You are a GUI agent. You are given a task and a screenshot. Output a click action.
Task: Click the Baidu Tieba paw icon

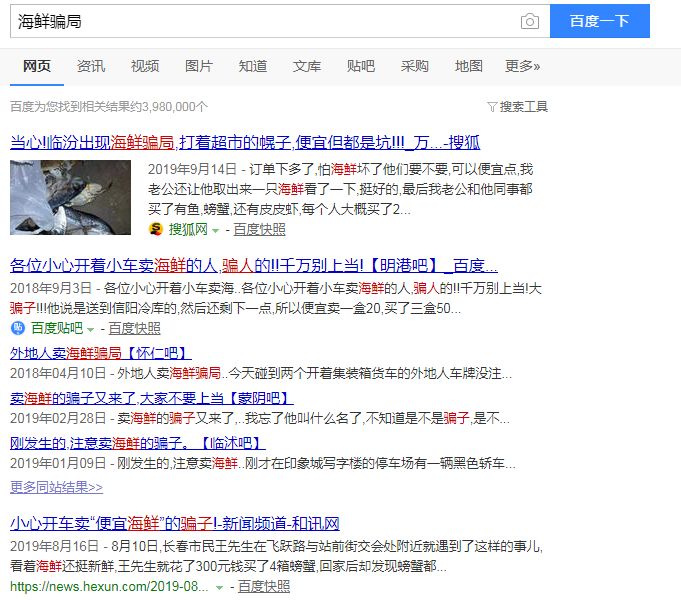point(17,328)
